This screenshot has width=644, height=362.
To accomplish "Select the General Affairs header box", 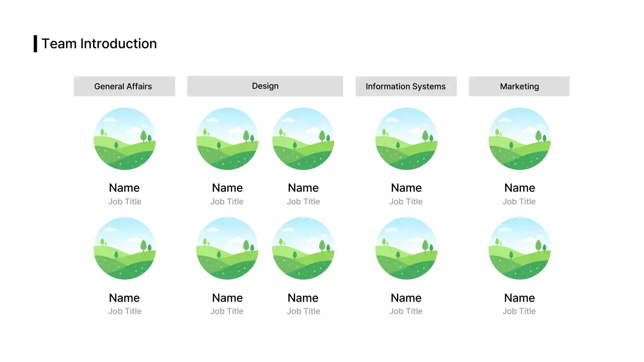I will (124, 86).
